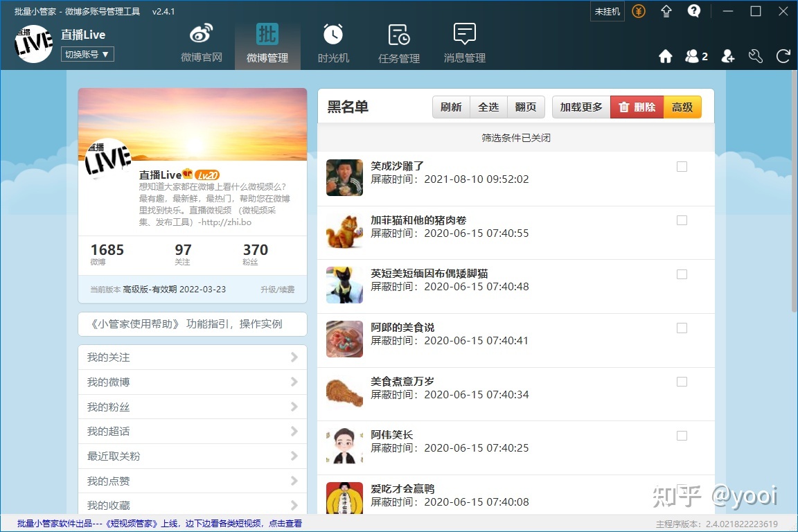Click the 直播Live avatar in header
798x532 pixels.
(33, 44)
